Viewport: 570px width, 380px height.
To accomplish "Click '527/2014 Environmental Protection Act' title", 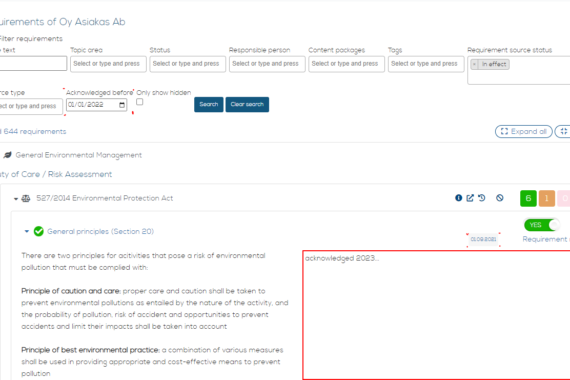I will point(105,198).
